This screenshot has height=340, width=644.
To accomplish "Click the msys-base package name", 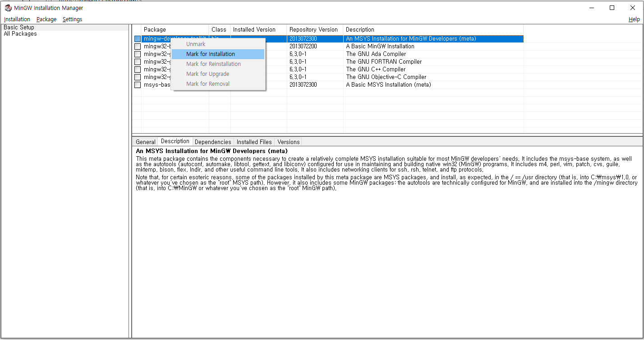I will [x=157, y=85].
